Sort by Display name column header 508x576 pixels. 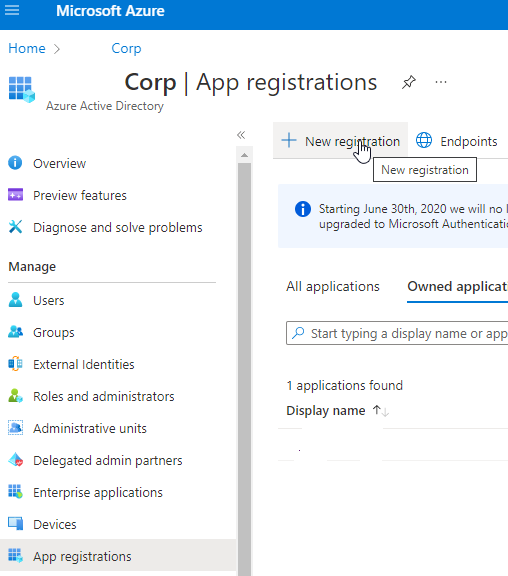[325, 411]
